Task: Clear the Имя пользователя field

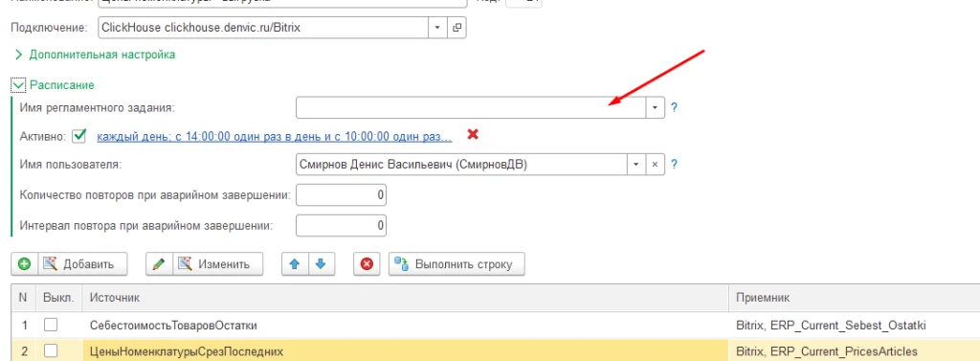Action: [655, 165]
